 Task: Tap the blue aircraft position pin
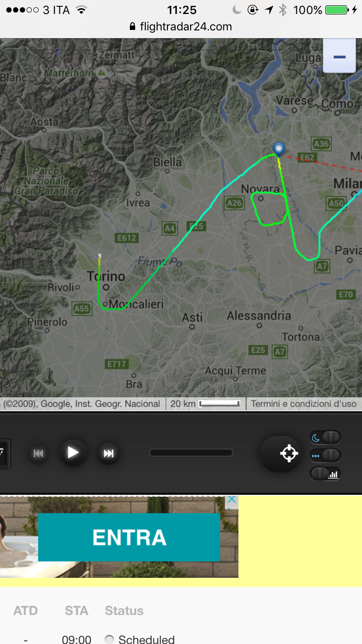[278, 149]
